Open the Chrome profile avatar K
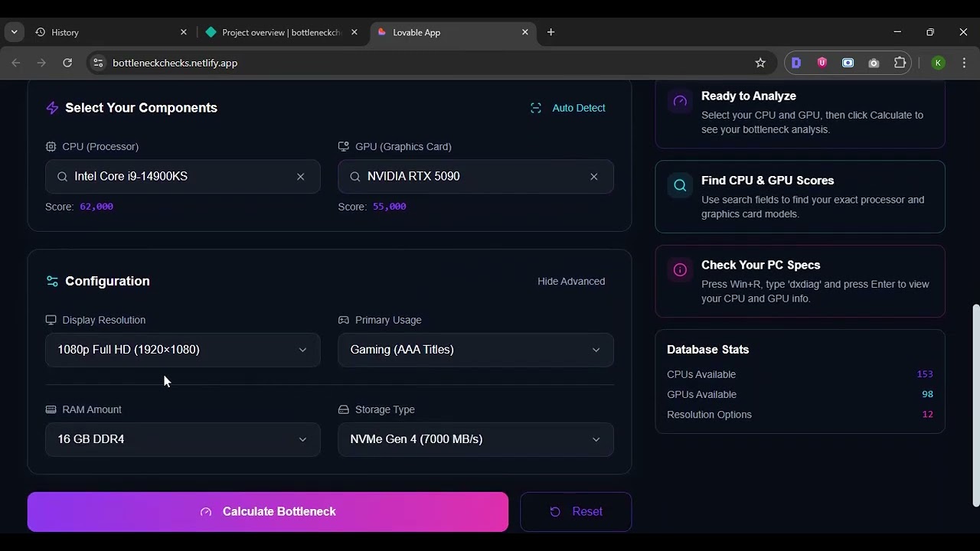Image resolution: width=980 pixels, height=551 pixels. tap(938, 63)
